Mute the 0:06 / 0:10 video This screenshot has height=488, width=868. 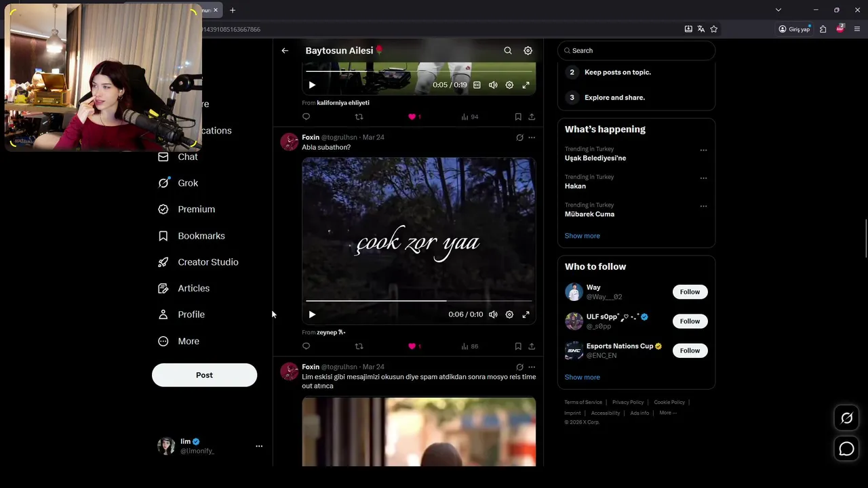pos(493,314)
